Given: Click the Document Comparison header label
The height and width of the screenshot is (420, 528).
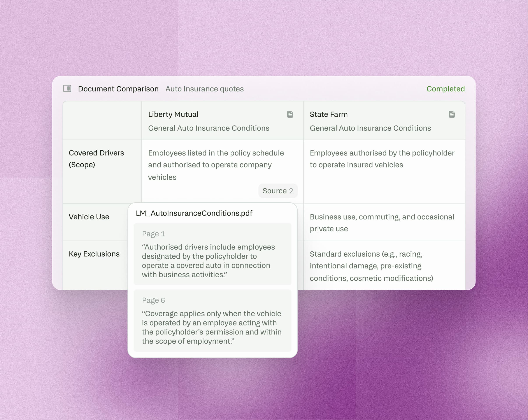Looking at the screenshot, I should pyautogui.click(x=118, y=89).
